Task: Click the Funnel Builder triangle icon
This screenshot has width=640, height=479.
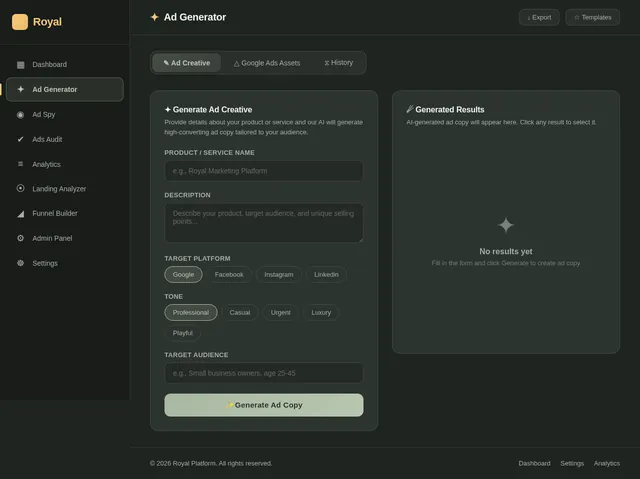Action: coord(20,213)
